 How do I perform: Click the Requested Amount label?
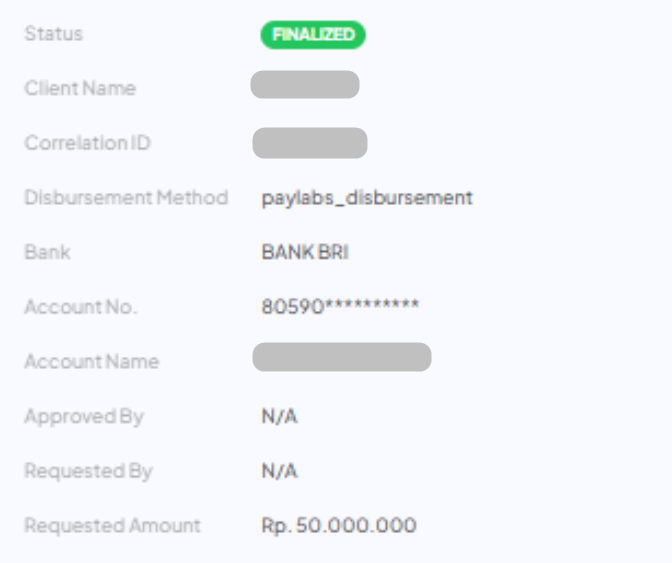point(112,525)
